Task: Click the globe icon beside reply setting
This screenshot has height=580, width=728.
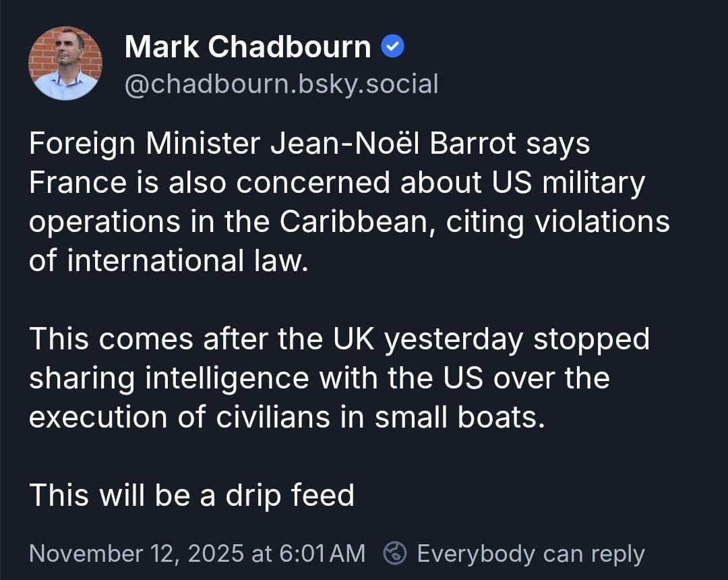Action: [395, 554]
